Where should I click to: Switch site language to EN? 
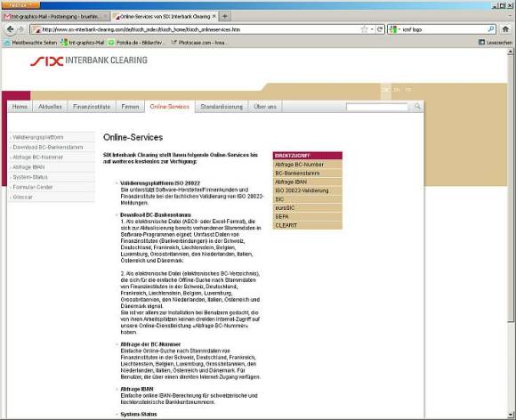click(397, 90)
